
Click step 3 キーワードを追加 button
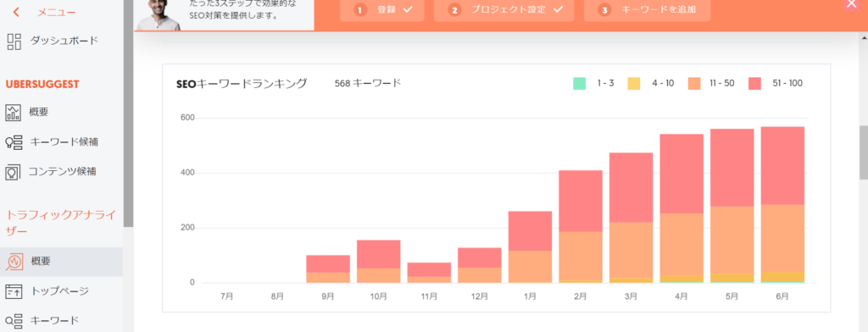(x=647, y=10)
